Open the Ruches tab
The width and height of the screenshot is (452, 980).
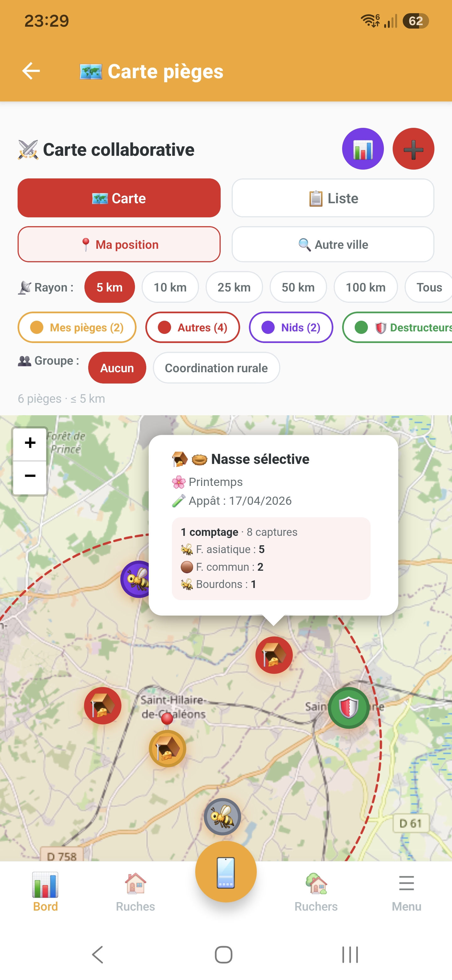point(135,892)
